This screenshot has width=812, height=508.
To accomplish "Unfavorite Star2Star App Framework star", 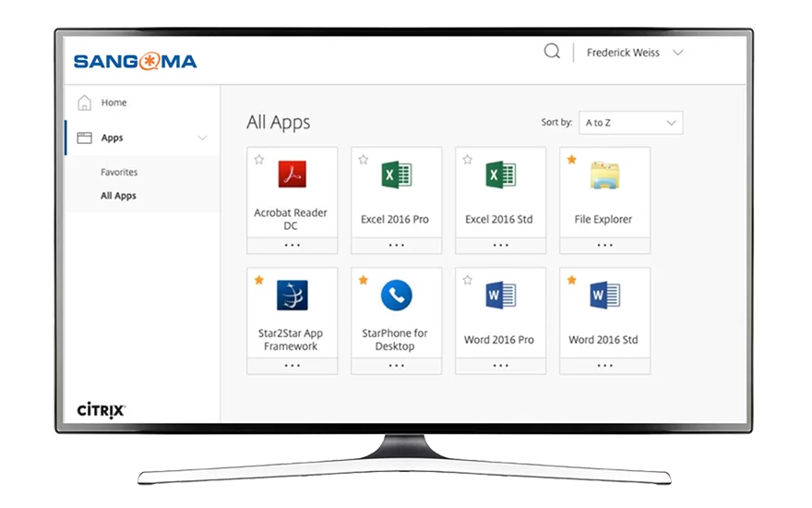I will pyautogui.click(x=259, y=281).
